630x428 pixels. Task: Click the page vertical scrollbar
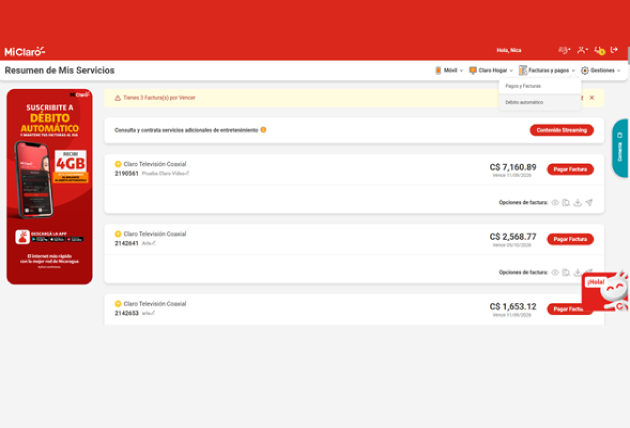628,55
